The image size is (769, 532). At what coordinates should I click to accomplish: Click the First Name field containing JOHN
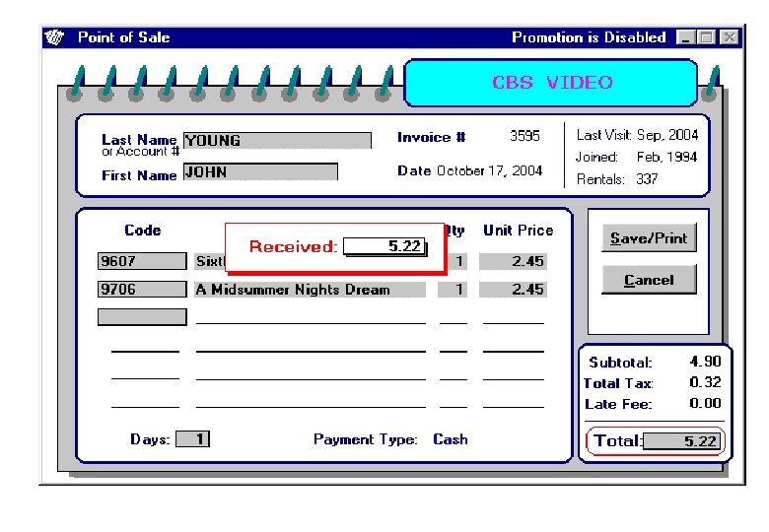(x=260, y=172)
